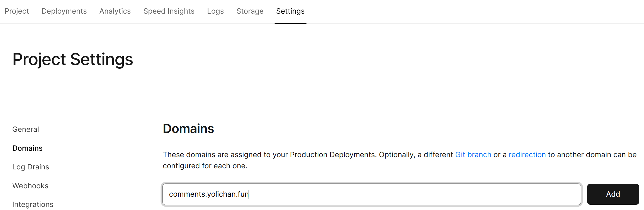Viewport: 644px width, 210px height.
Task: Open Webhooks settings in the sidebar
Action: 30,186
